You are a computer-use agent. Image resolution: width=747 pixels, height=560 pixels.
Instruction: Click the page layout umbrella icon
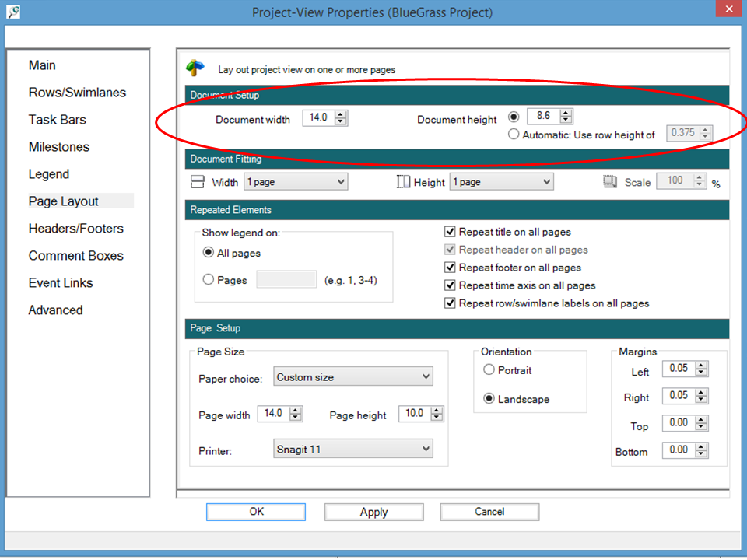195,68
